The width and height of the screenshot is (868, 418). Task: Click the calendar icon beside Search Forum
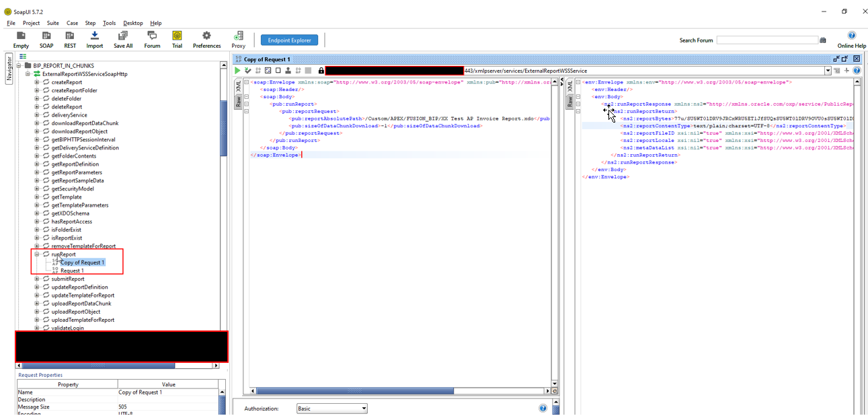point(823,40)
